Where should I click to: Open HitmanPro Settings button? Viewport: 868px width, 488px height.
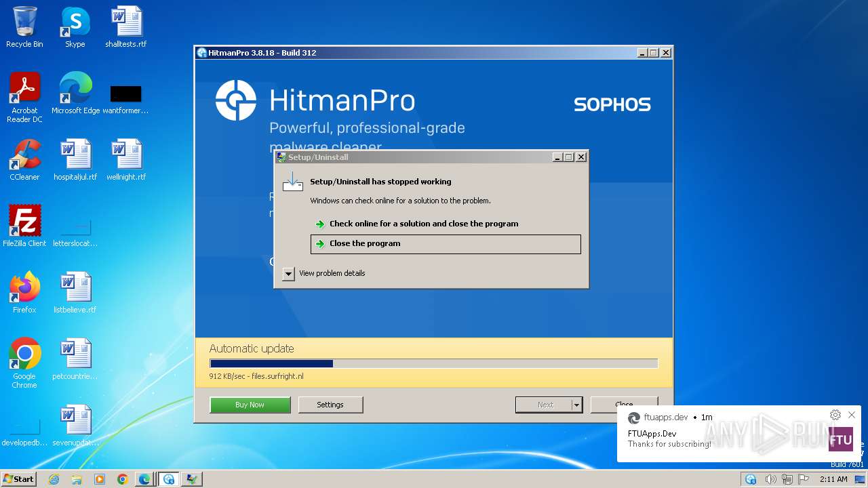(x=330, y=405)
